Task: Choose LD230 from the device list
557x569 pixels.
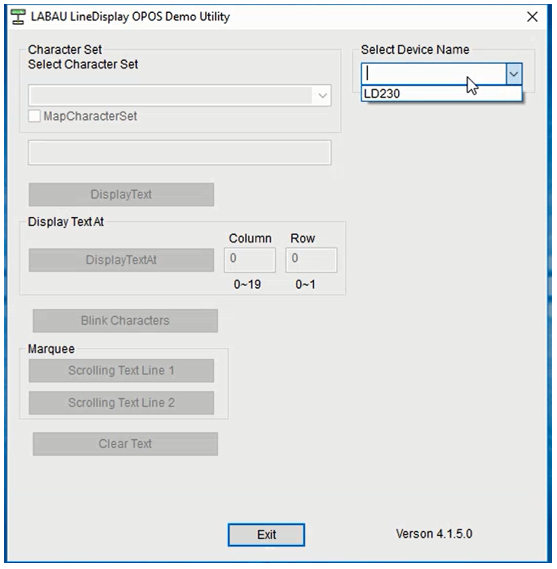Action: pyautogui.click(x=442, y=94)
